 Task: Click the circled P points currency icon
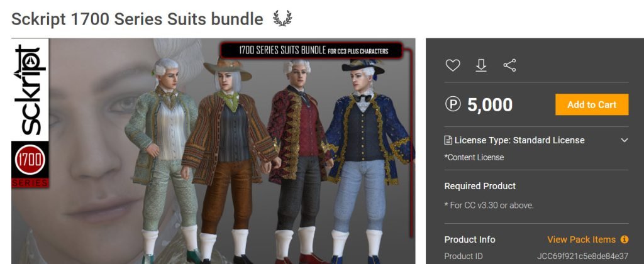tap(453, 104)
